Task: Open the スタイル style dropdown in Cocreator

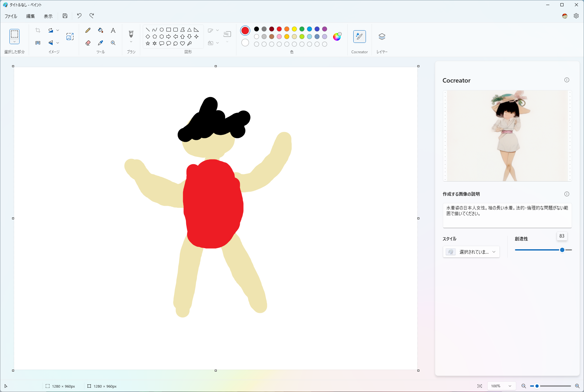Action: click(x=471, y=252)
